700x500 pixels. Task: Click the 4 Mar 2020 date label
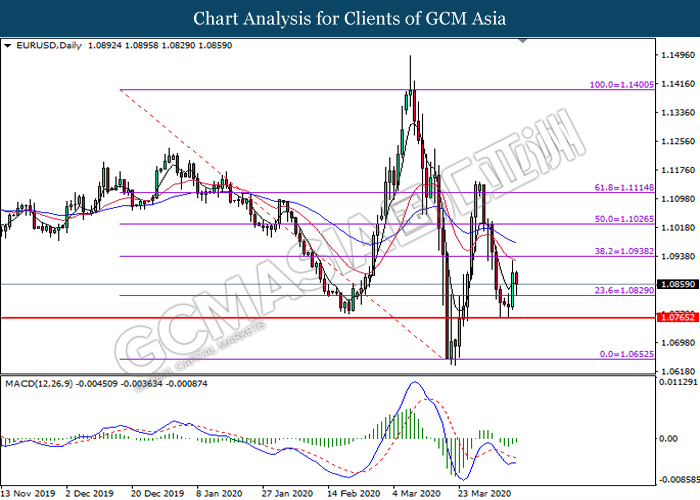click(417, 493)
